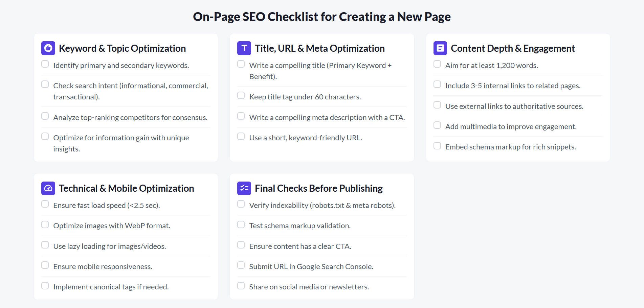Check the verify indexability item

[241, 204]
